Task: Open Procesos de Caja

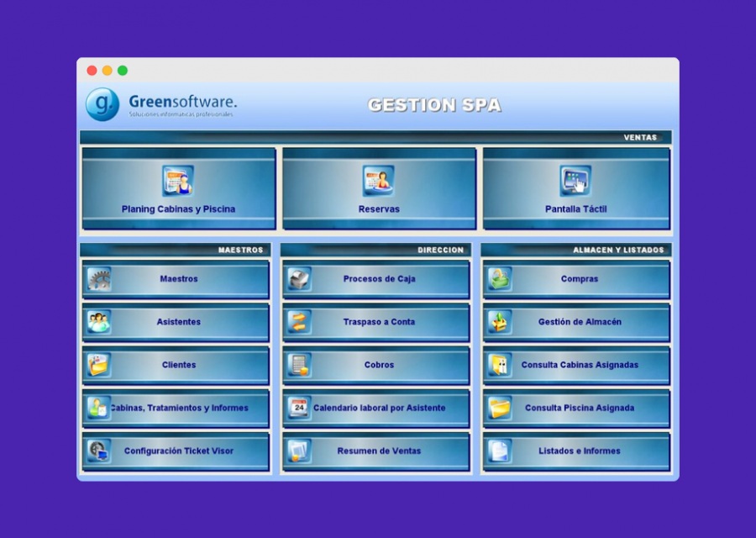Action: (x=376, y=279)
